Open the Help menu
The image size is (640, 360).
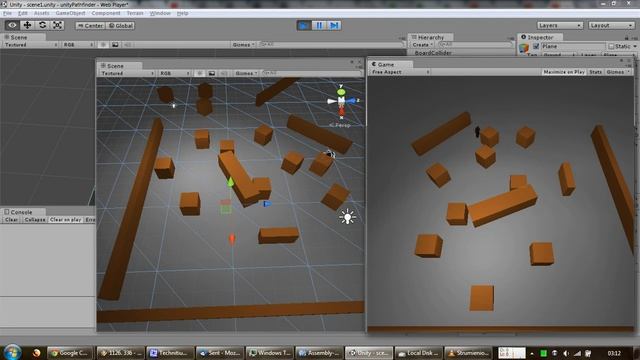(182, 13)
